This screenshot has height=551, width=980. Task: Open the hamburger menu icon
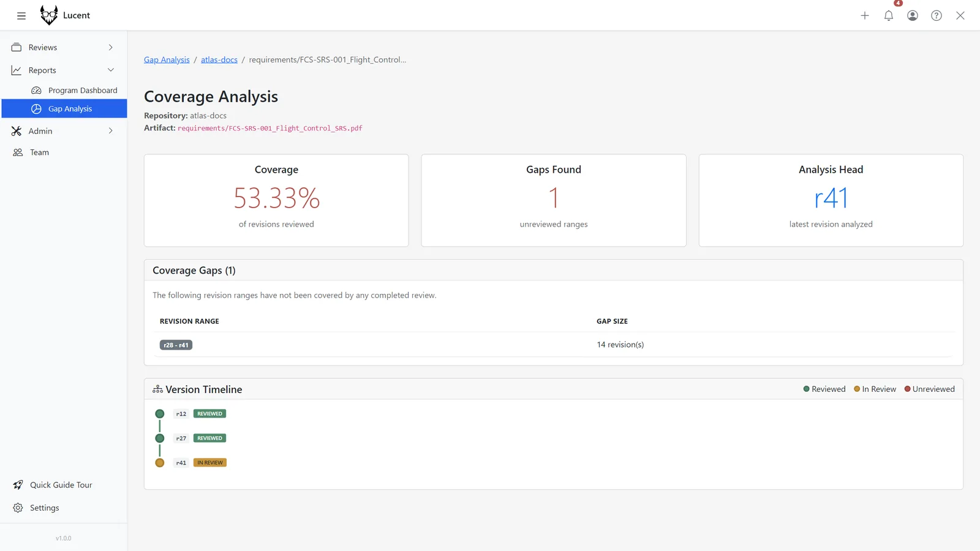21,15
